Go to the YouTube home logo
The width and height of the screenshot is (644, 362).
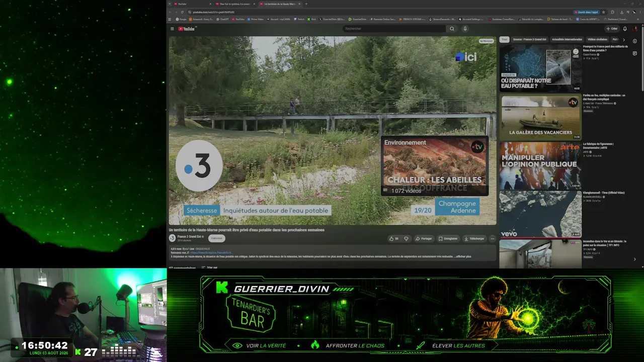tap(186, 29)
